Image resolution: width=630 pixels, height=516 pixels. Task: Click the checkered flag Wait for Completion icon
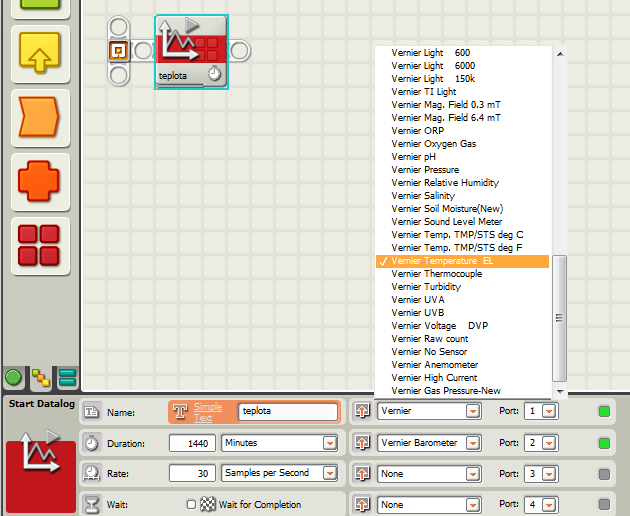(208, 504)
